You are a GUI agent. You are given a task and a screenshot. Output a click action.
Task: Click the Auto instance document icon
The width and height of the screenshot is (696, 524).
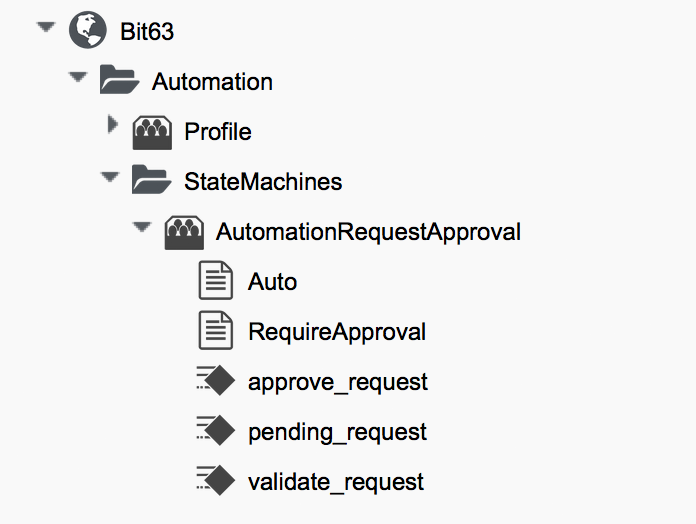click(216, 281)
